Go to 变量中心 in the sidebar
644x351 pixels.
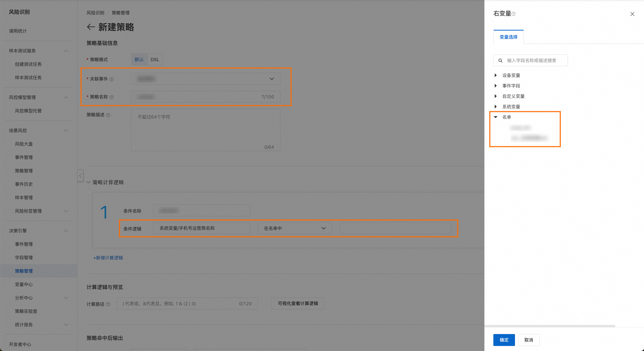pos(24,284)
